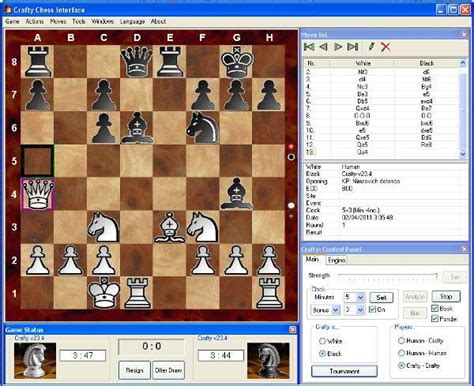Click the red X delete icon in Move list
The image size is (474, 386).
(385, 47)
